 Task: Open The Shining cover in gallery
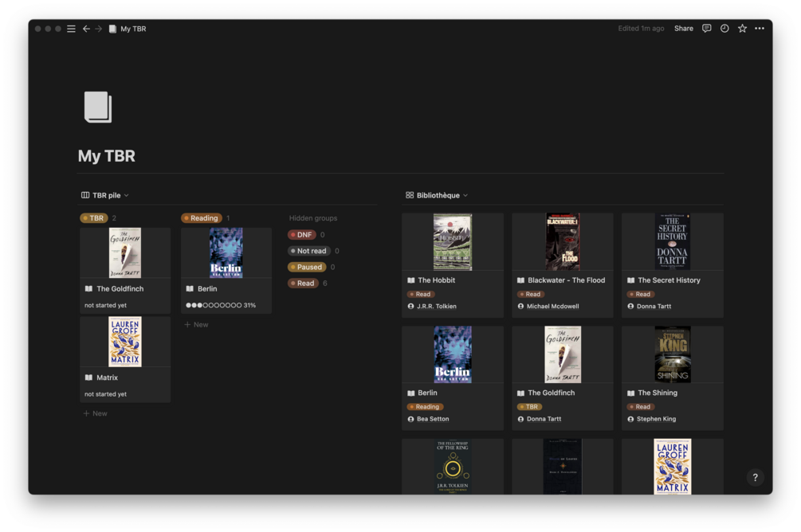click(672, 354)
